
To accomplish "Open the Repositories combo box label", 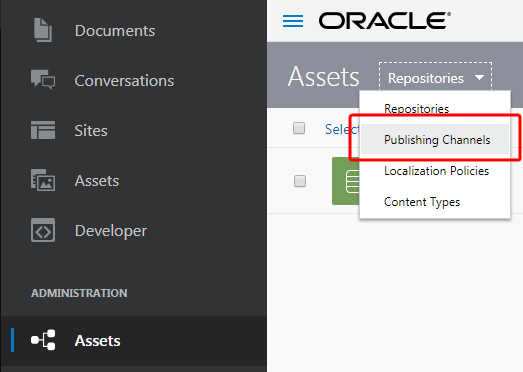I will (x=426, y=78).
